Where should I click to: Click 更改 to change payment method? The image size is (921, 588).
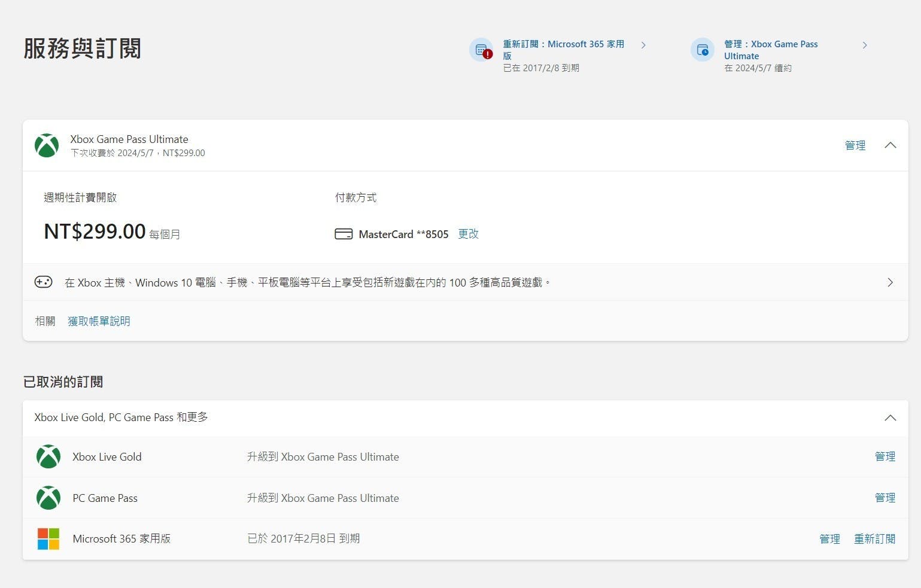click(468, 234)
